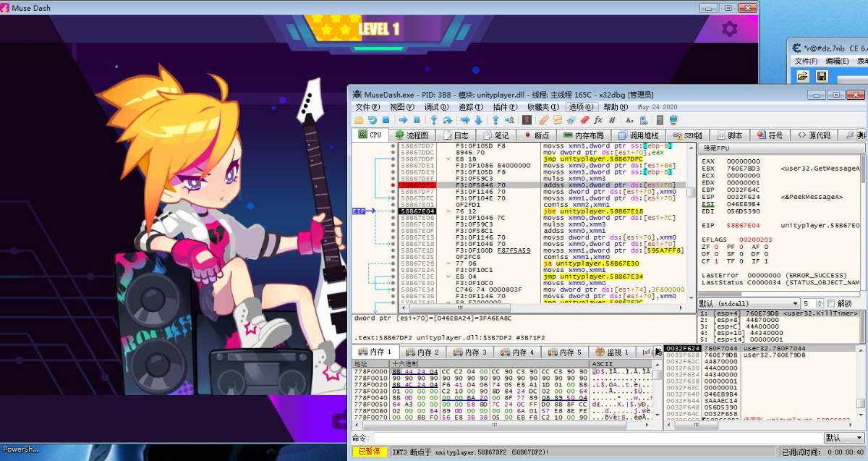Click the Open file toolbar icon in x32dbg
The width and height of the screenshot is (868, 461).
tap(358, 119)
